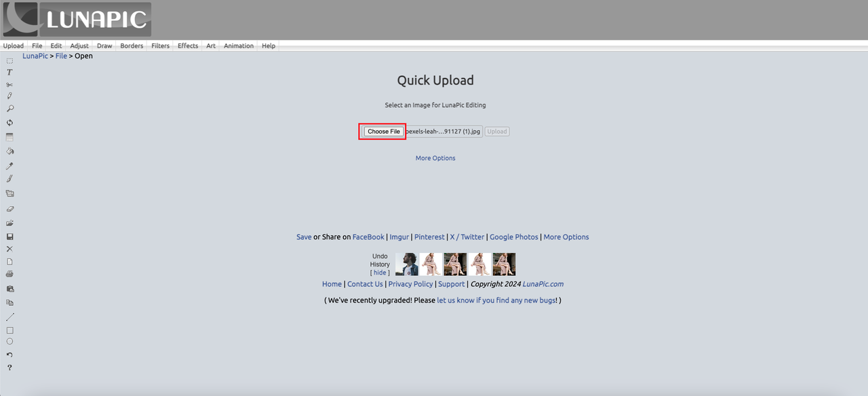This screenshot has height=396, width=868.
Task: Click the question mark help icon
Action: pyautogui.click(x=9, y=368)
